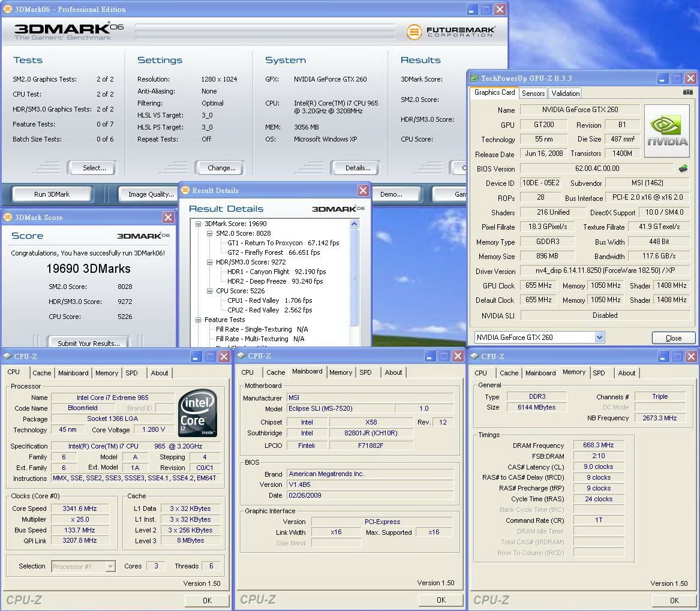Switch to the Sensors tab in GPU-Z

533,94
